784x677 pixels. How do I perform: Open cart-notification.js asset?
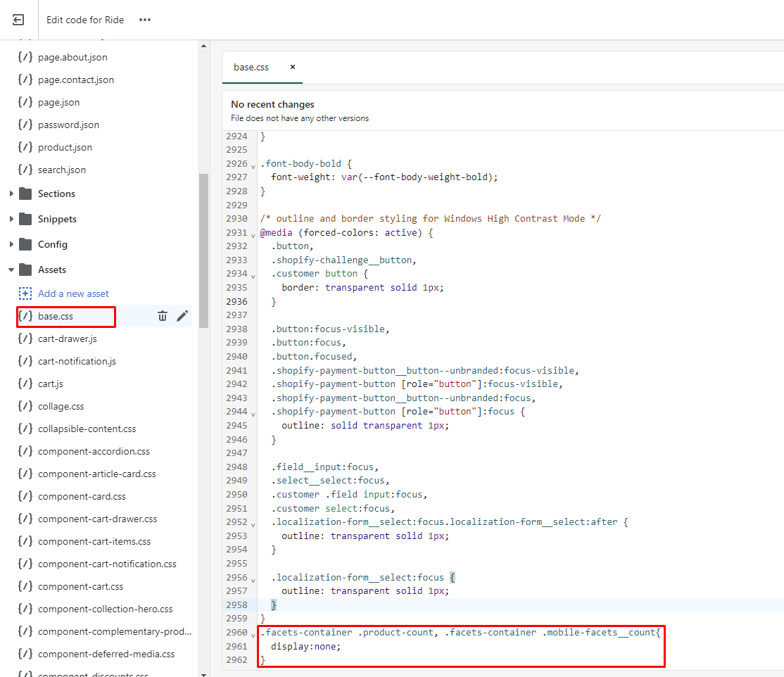tap(77, 361)
